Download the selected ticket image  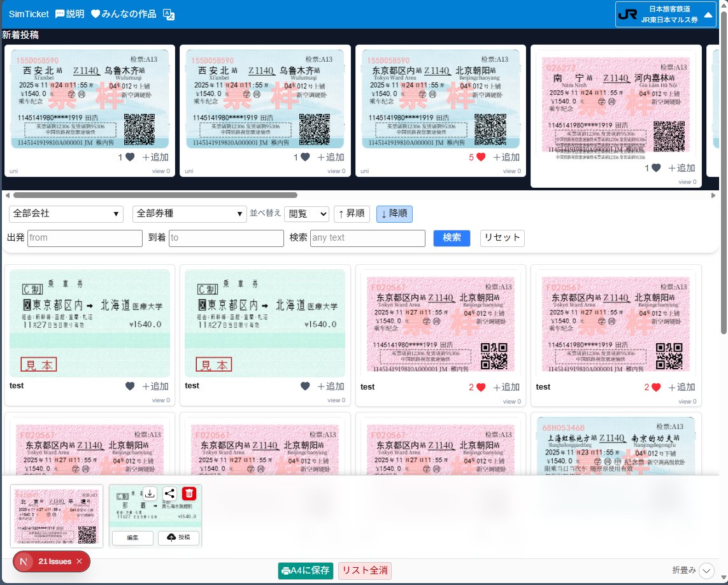coord(150,494)
